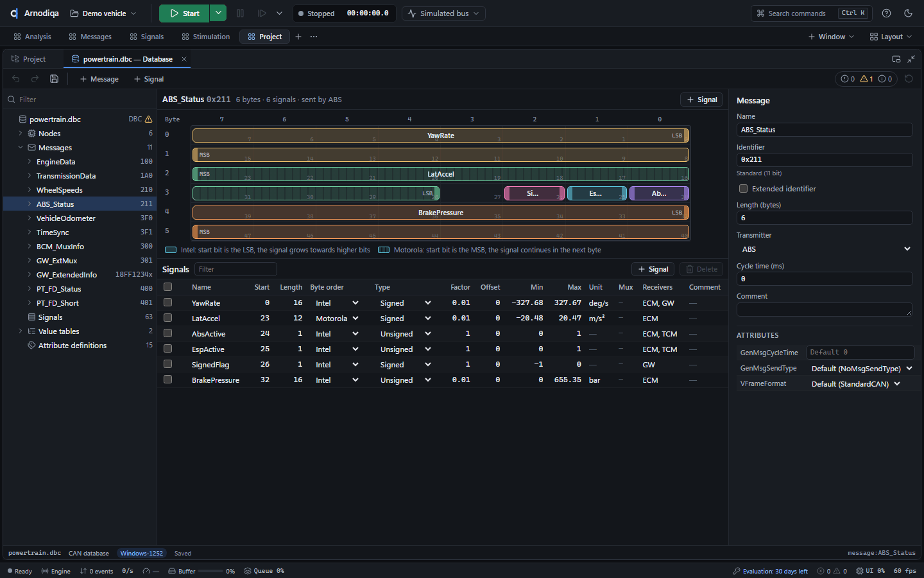Screen dimensions: 924x578
Task: Click the pop-out panel icon
Action: coord(896,59)
